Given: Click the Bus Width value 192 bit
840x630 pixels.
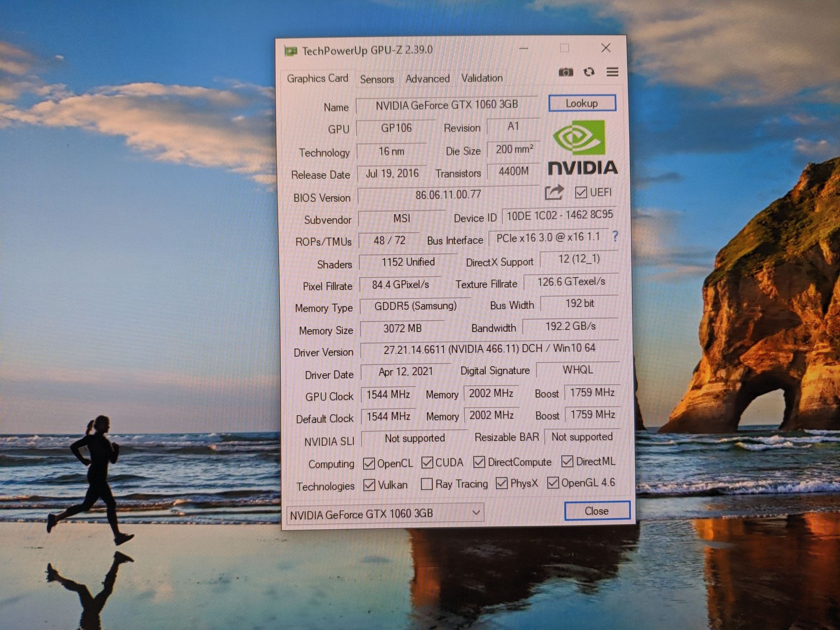Looking at the screenshot, I should (x=580, y=303).
